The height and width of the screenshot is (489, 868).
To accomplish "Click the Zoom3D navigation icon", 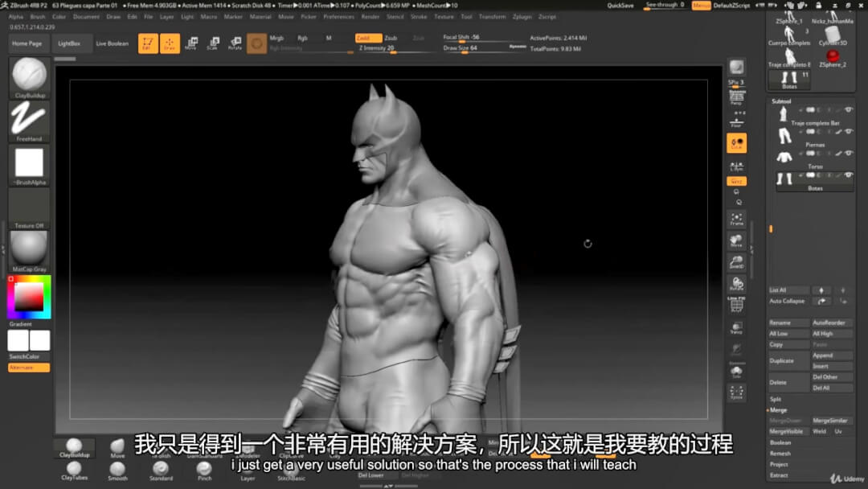I will [736, 262].
